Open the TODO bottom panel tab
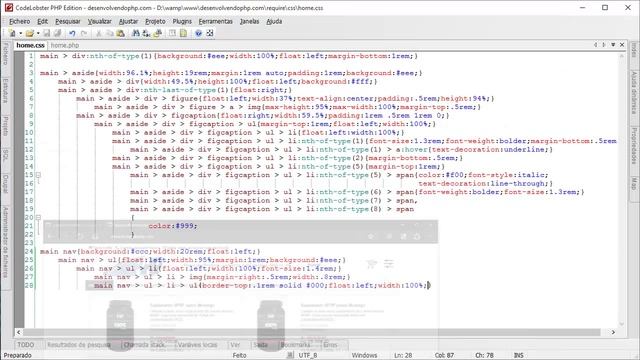This screenshot has width=640, height=360. (x=25, y=345)
